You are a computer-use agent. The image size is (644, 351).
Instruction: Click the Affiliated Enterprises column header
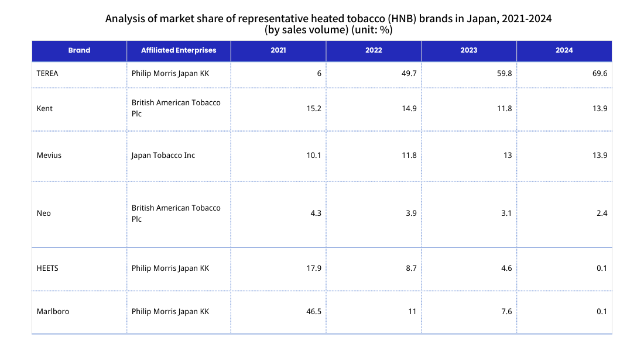[179, 50]
